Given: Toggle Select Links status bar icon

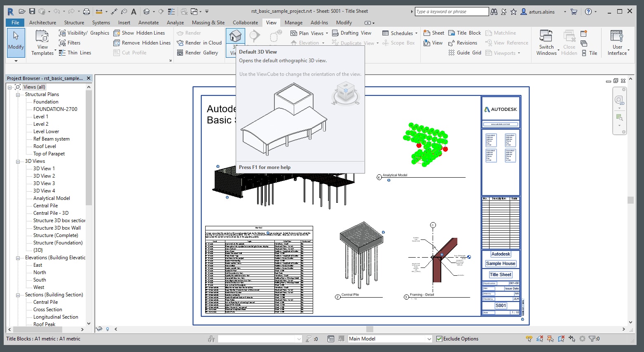Looking at the screenshot, I should pyautogui.click(x=529, y=339).
